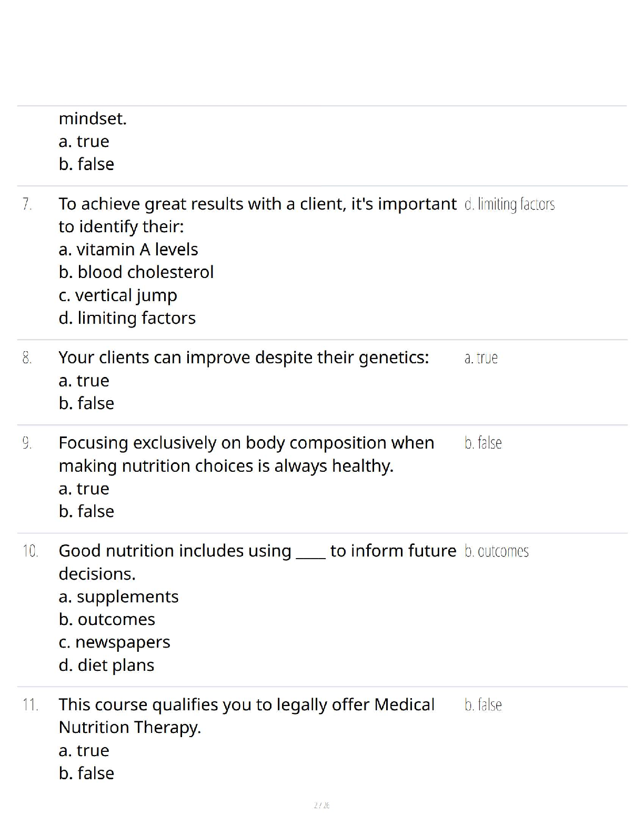
Task: Click the page number indicator at bottom
Action: click(x=321, y=805)
